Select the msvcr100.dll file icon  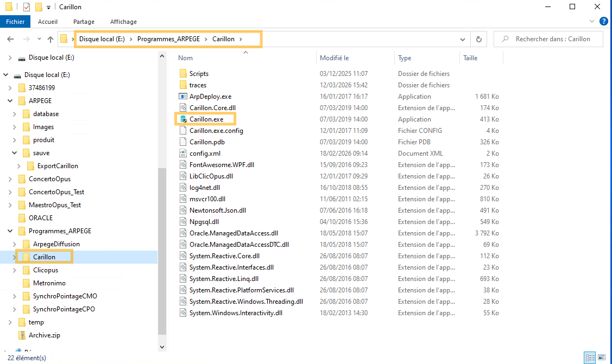click(183, 199)
